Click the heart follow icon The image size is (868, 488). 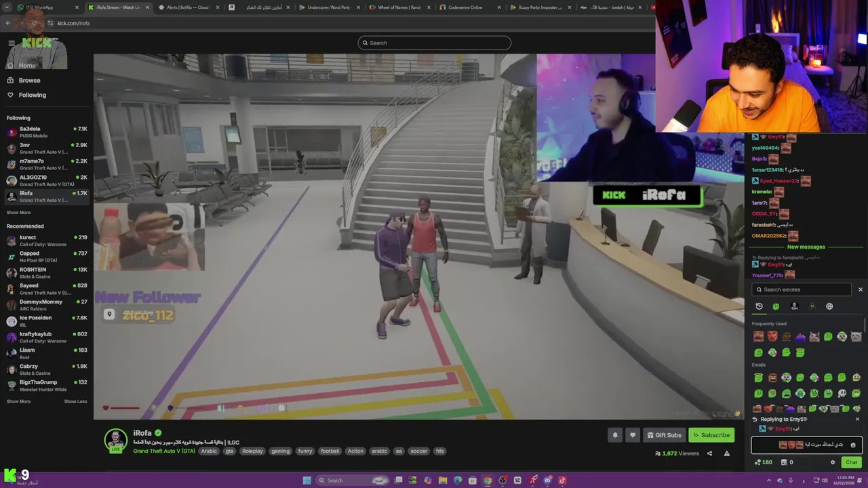632,435
